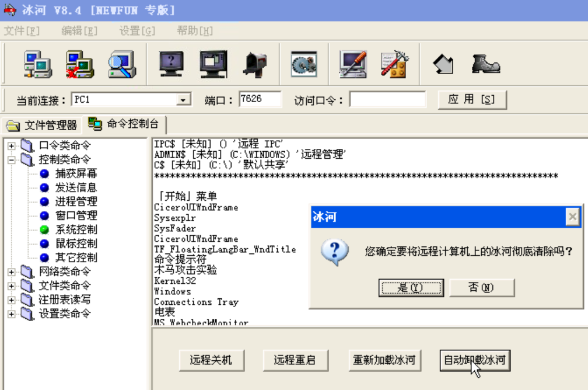The height and width of the screenshot is (390, 588).
Task: Click the view screen monitor question icon
Action: [x=171, y=64]
